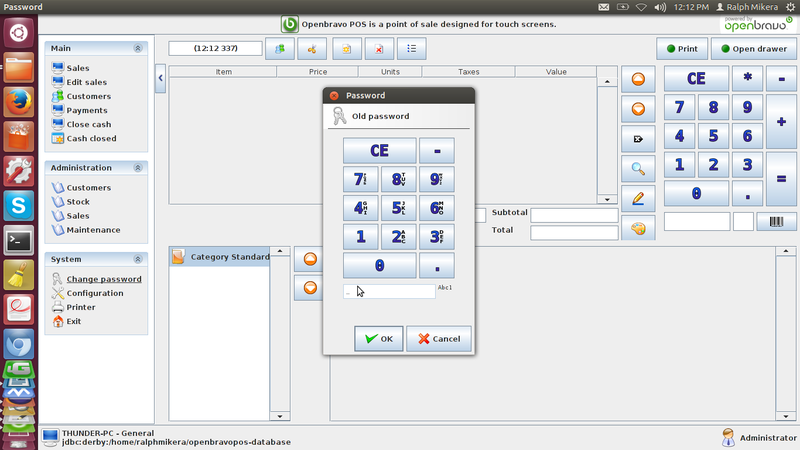Screen dimensions: 800x450
Task: Click the ticket lines scrollbar down arrow
Action: (607, 199)
